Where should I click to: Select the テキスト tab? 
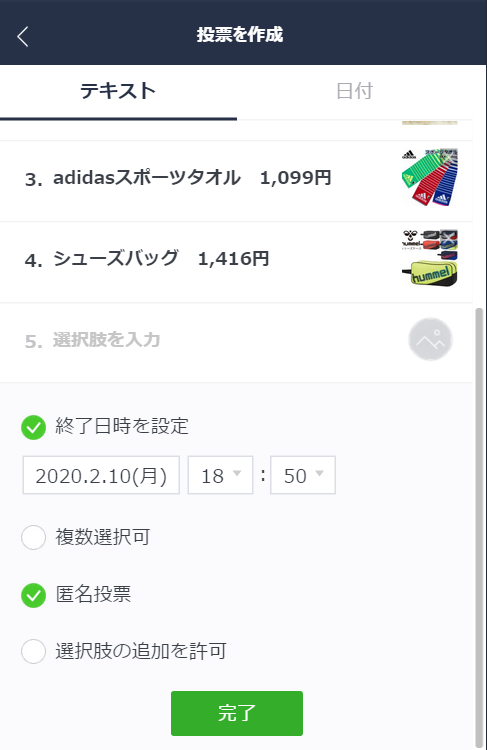pos(118,91)
